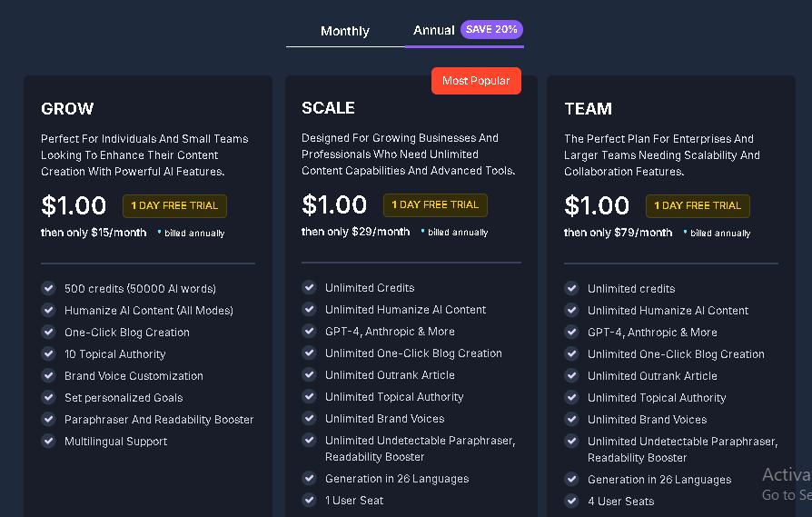Click 'Generation in 26 Languages' text in SCALE card

pyautogui.click(x=397, y=479)
